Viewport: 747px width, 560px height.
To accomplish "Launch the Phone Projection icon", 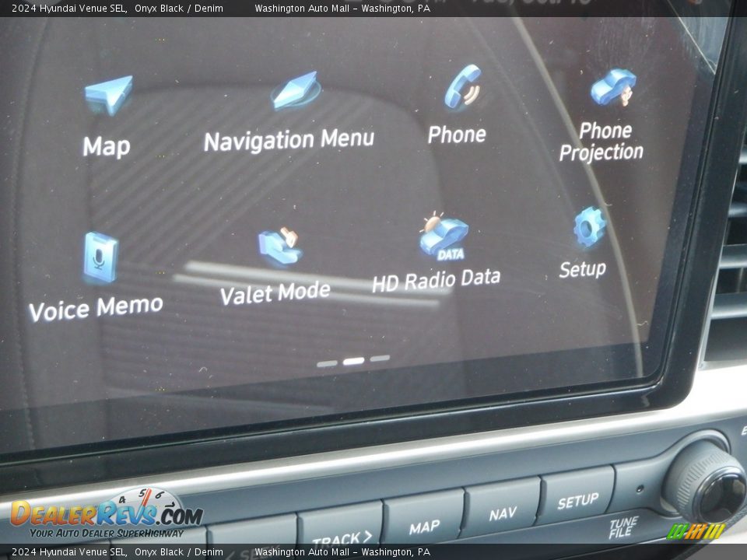I will (614, 88).
